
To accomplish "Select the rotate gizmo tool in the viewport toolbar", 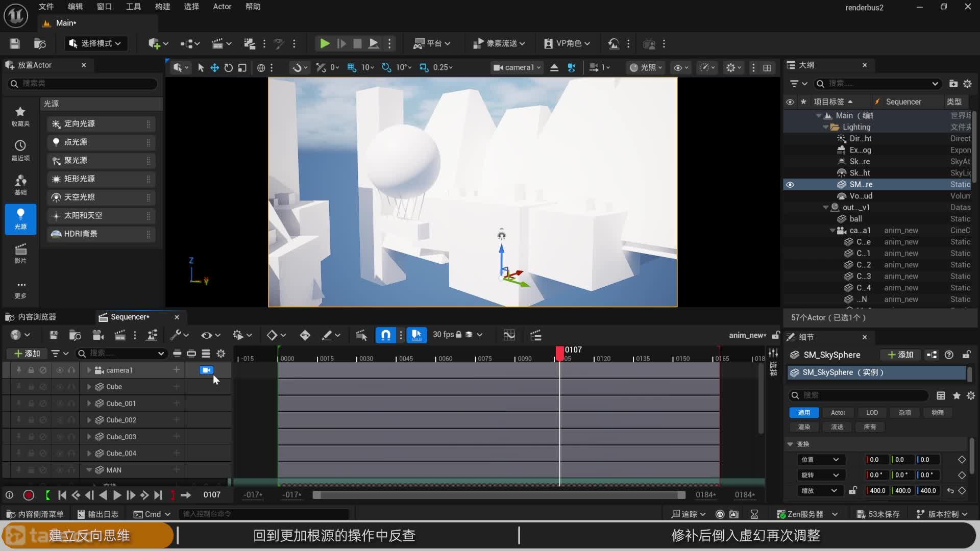I will [x=229, y=68].
